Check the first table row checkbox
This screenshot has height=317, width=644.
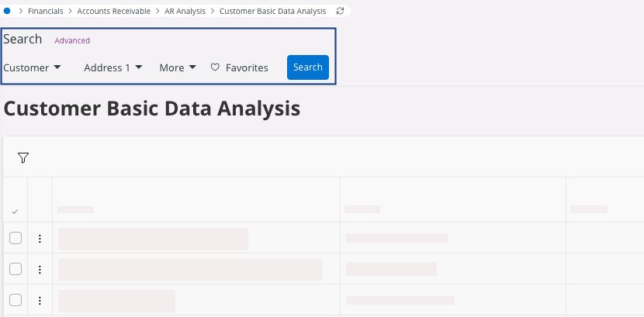click(x=16, y=238)
